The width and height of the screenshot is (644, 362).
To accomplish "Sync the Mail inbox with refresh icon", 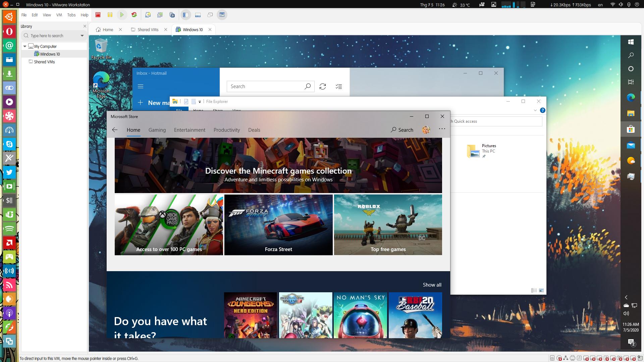I will [323, 86].
